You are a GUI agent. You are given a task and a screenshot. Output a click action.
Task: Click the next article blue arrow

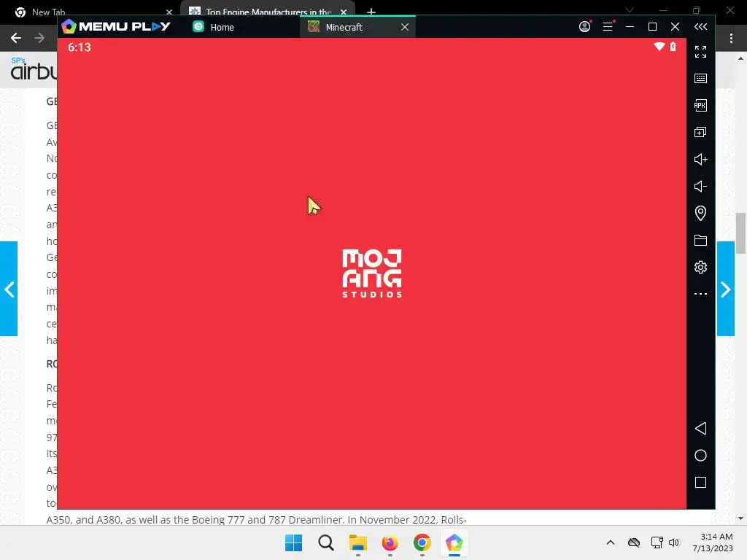[x=726, y=289]
